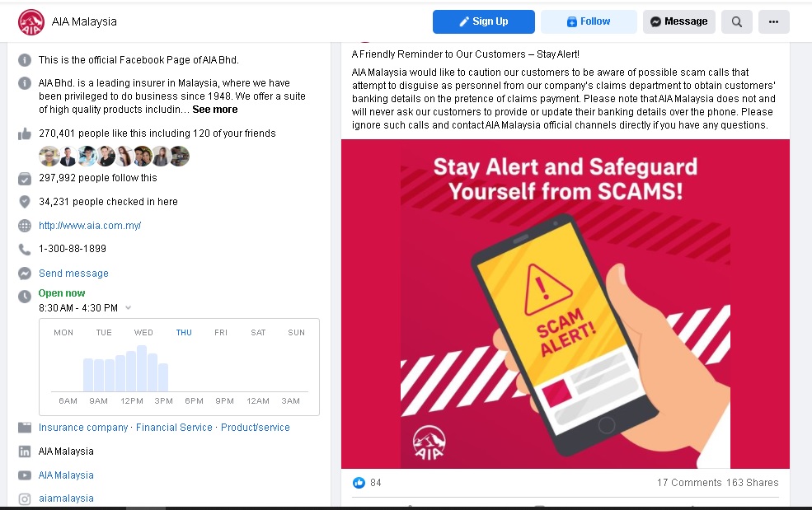Click the Instagram icon beside aiamalaysia
Image resolution: width=812 pixels, height=510 pixels.
(x=25, y=498)
